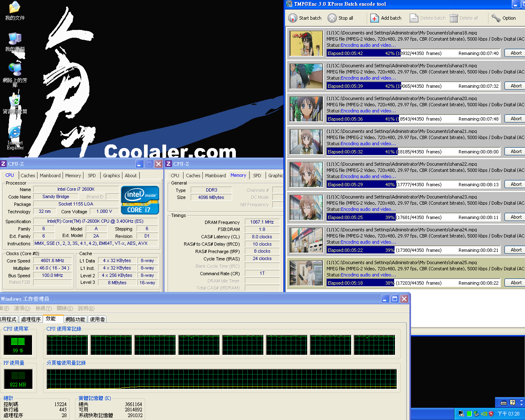Click Stop all in the TMPGEnc toolbar
This screenshot has width=525, height=420.
(340, 18)
